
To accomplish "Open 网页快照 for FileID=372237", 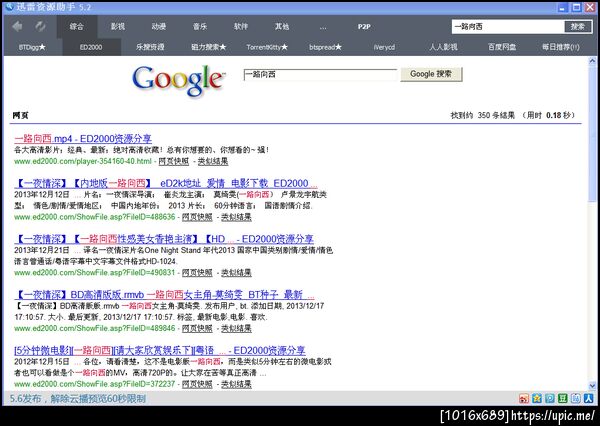I will [197, 384].
